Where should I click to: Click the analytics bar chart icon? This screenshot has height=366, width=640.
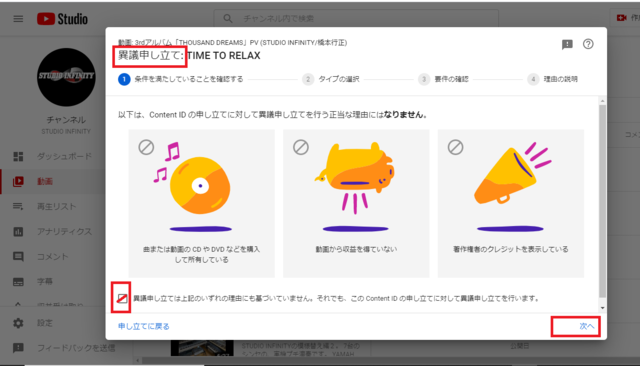tap(18, 231)
